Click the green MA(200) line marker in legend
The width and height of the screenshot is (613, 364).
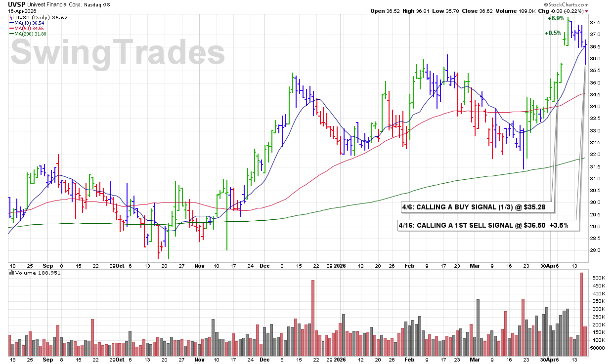[12, 34]
